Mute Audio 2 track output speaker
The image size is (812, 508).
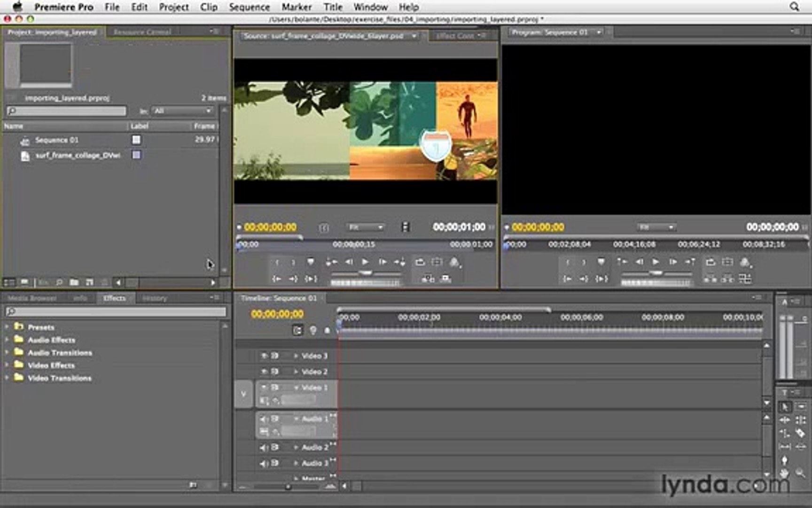(264, 447)
